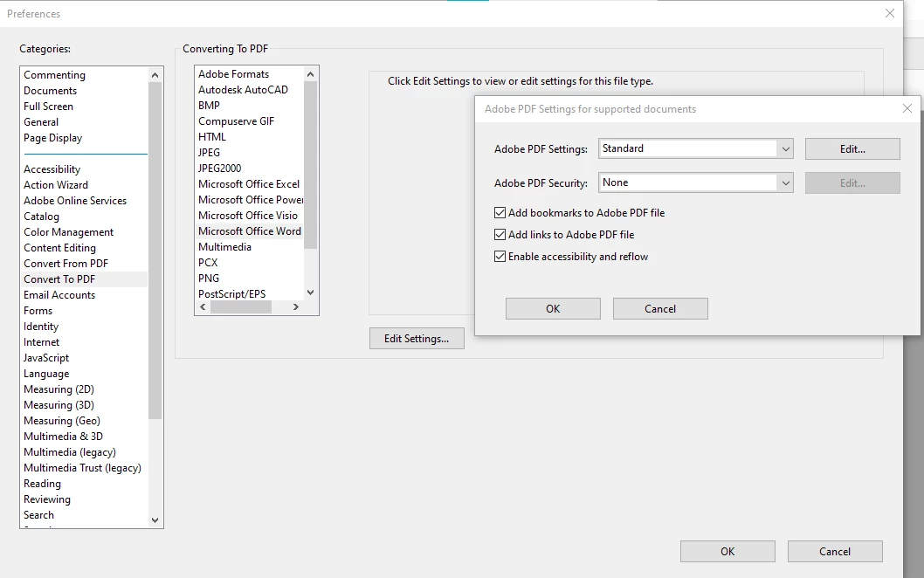Select Documents category
The width and height of the screenshot is (924, 578).
[50, 91]
